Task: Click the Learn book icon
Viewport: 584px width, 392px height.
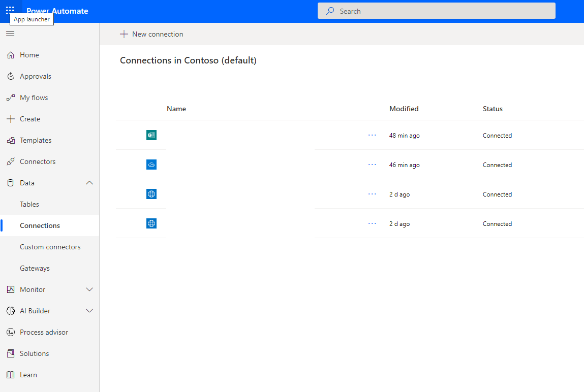Action: 11,375
